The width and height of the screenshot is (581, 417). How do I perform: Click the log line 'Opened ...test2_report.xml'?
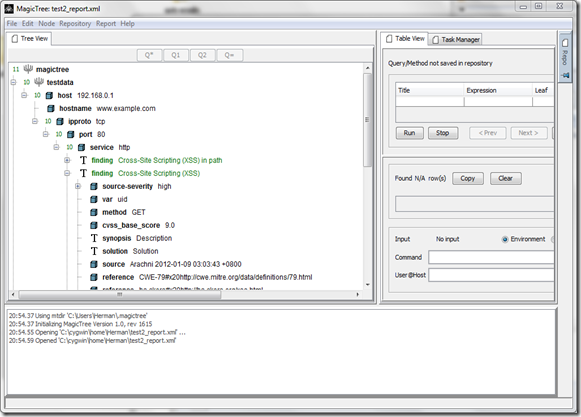click(92, 340)
